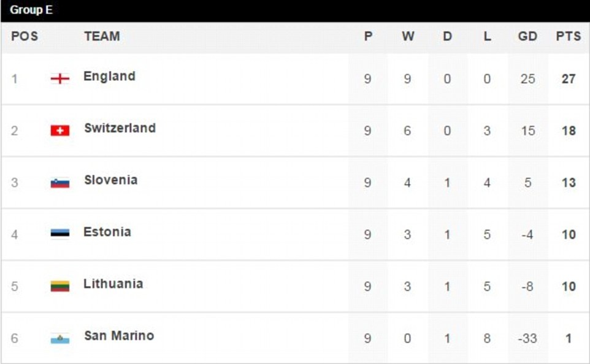
Task: Click the San Marino flag icon
Action: pyautogui.click(x=59, y=338)
